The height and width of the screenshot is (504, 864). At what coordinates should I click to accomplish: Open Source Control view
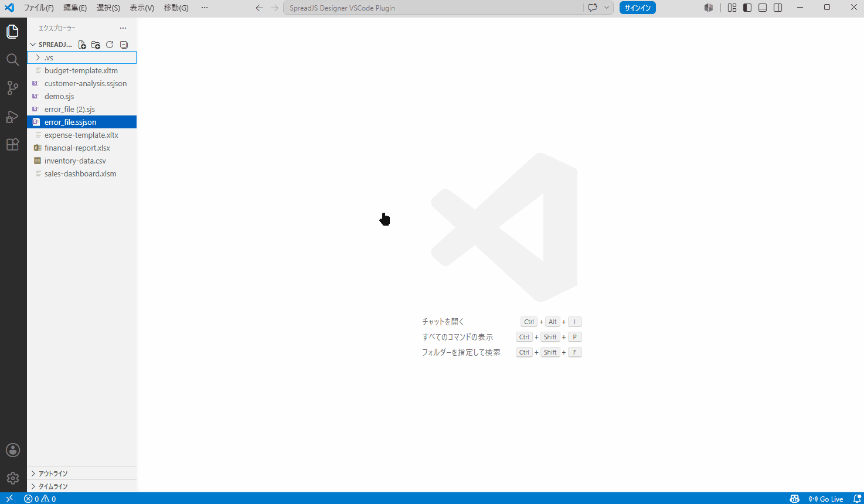tap(13, 88)
